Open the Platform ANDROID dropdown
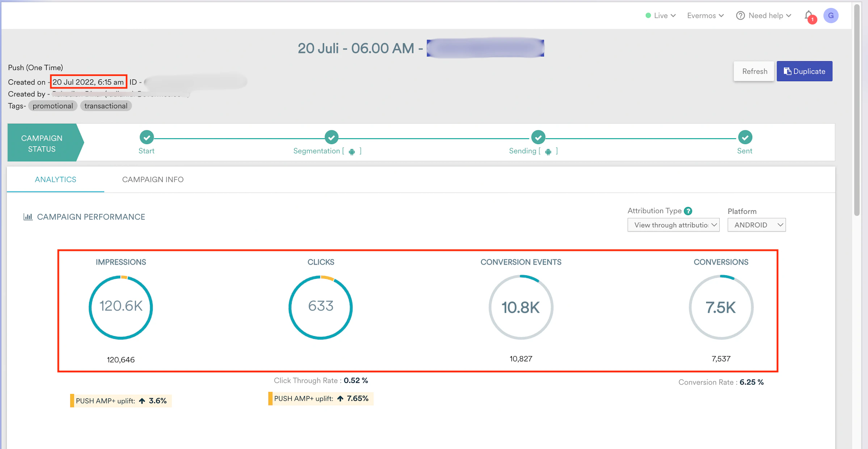 point(756,225)
